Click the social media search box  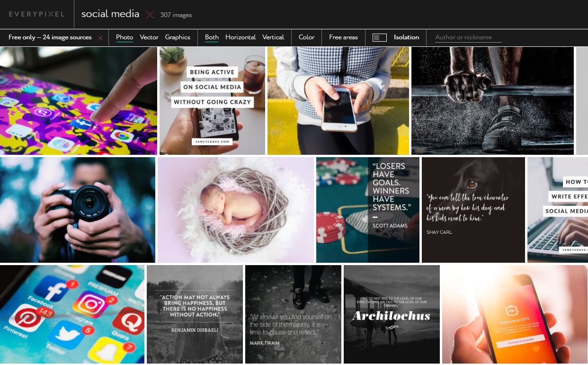pyautogui.click(x=110, y=14)
